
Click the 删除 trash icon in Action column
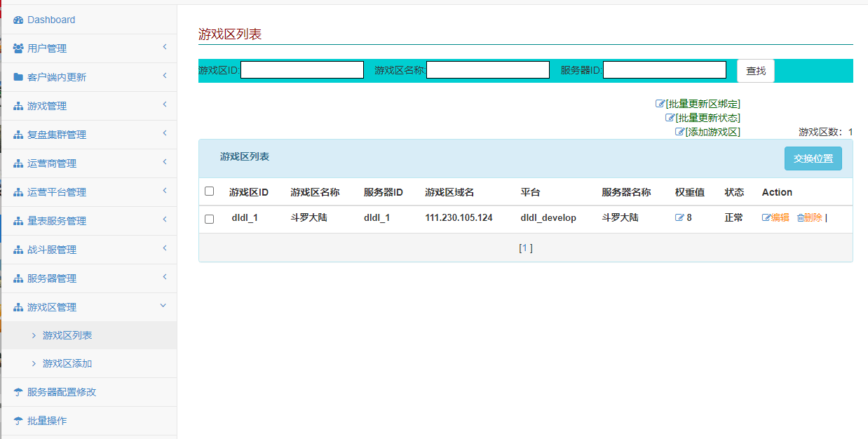coord(800,218)
